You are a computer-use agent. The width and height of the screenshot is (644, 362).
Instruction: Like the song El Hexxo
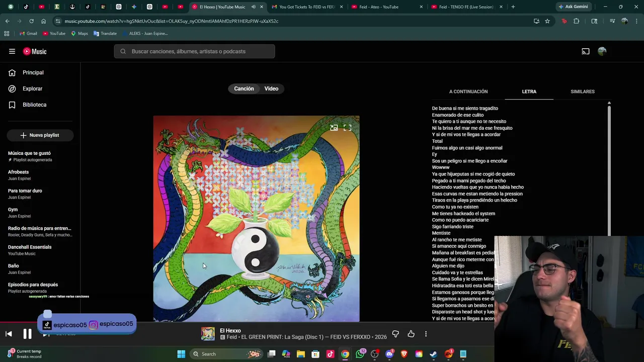coord(411,334)
